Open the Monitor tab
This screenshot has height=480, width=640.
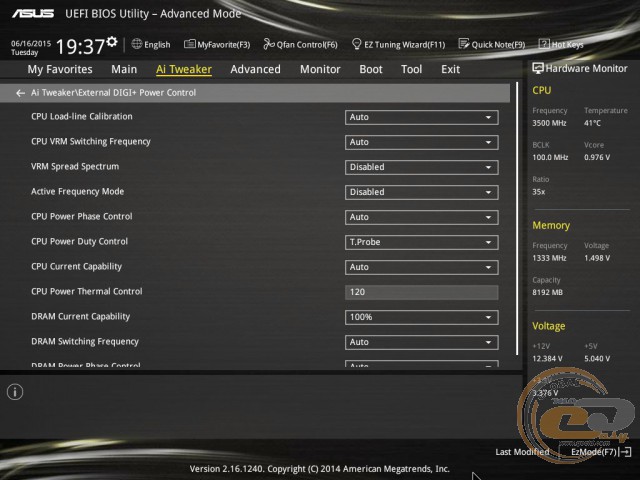320,69
